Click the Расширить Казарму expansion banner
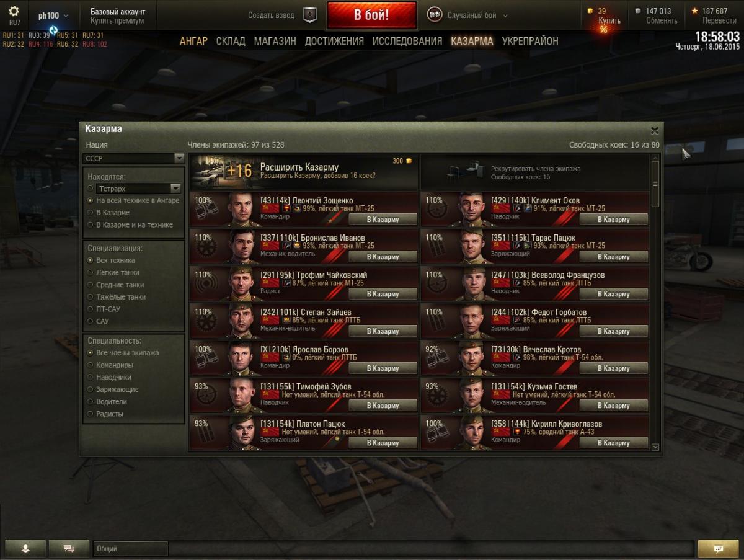 [x=304, y=172]
